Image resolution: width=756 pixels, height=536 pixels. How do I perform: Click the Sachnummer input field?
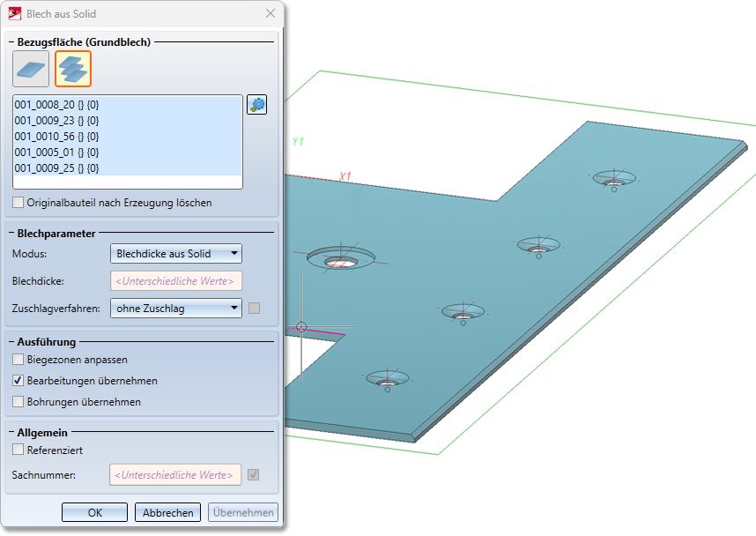point(175,474)
